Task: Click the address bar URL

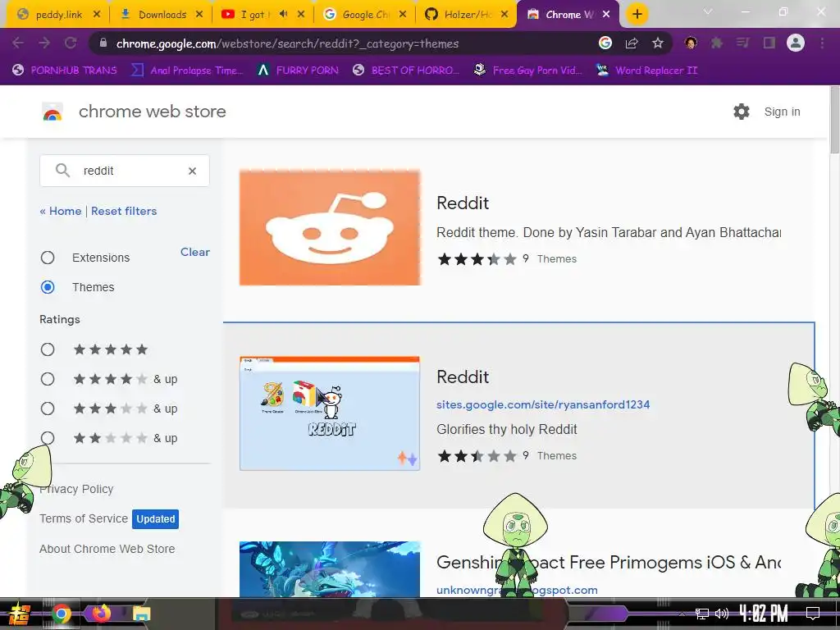Action: pos(287,43)
